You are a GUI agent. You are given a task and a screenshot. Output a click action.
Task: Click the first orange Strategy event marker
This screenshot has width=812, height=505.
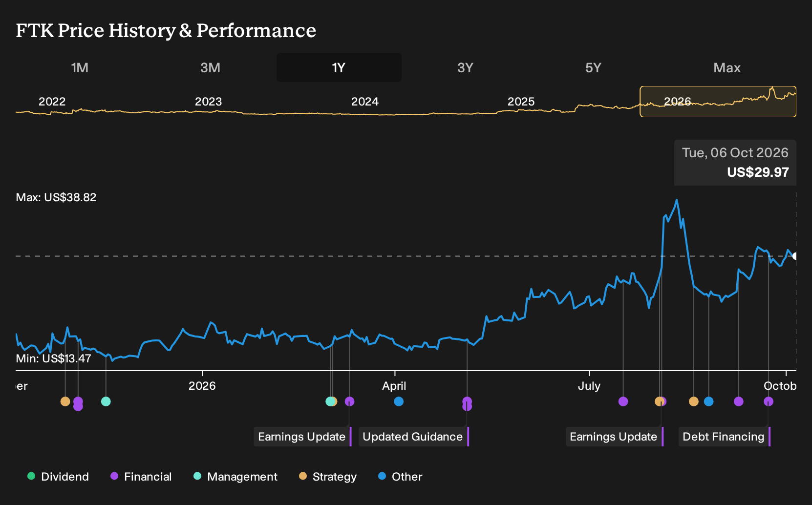[65, 401]
